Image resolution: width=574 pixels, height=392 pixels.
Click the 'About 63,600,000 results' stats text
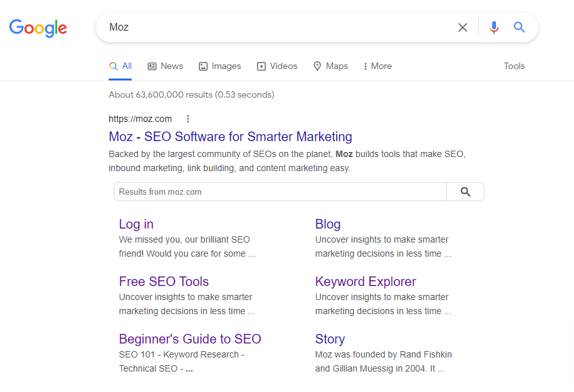192,94
